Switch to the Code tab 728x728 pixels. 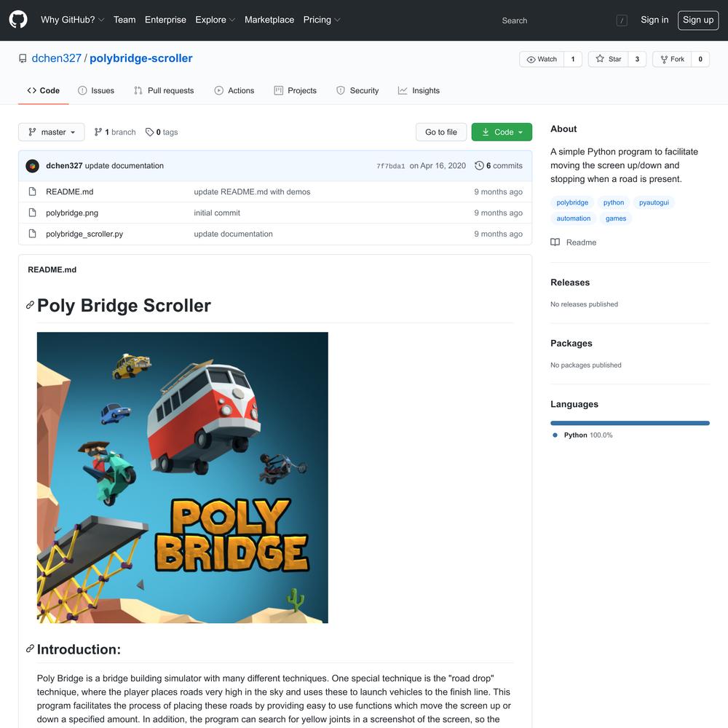point(43,90)
